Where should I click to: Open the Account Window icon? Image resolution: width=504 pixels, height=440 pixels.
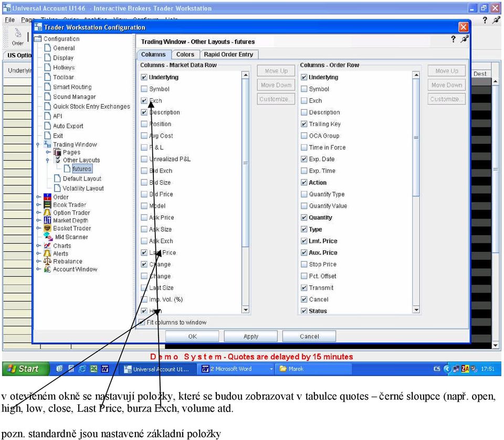click(x=47, y=269)
